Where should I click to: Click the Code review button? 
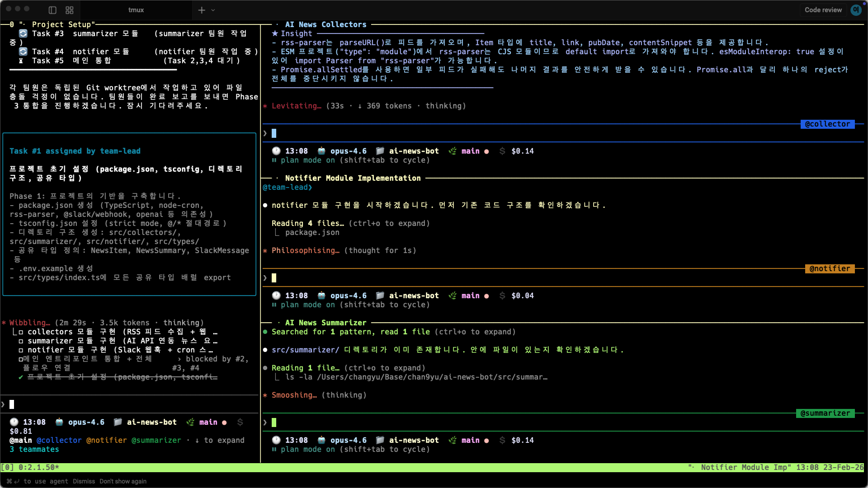click(x=823, y=10)
